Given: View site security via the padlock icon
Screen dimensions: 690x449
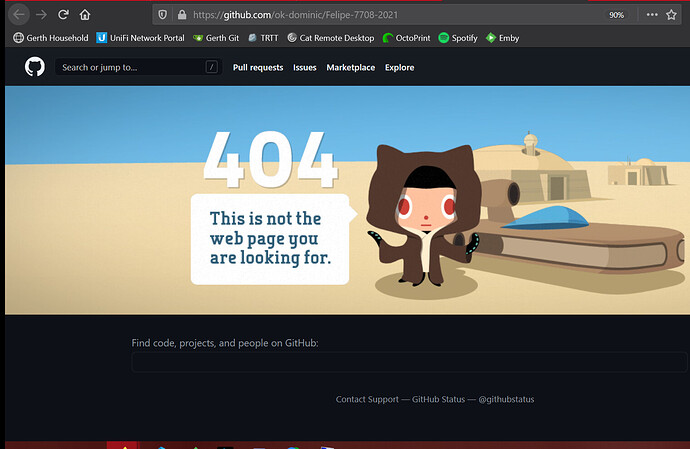Looking at the screenshot, I should tap(182, 15).
